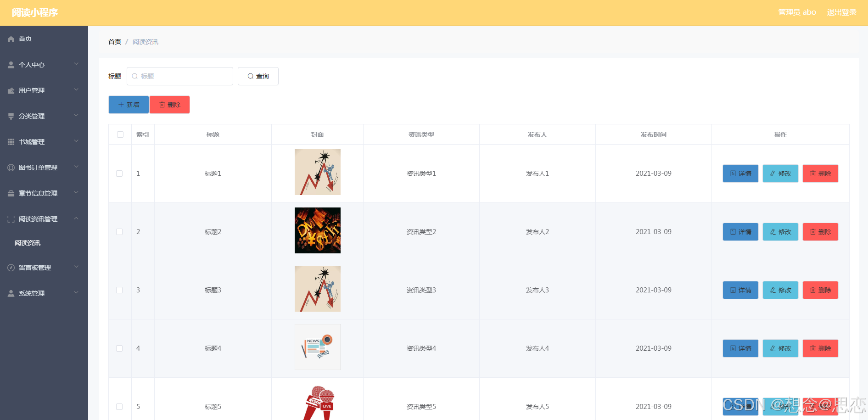
Task: Tick the checkbox for row 4
Action: pyautogui.click(x=119, y=348)
